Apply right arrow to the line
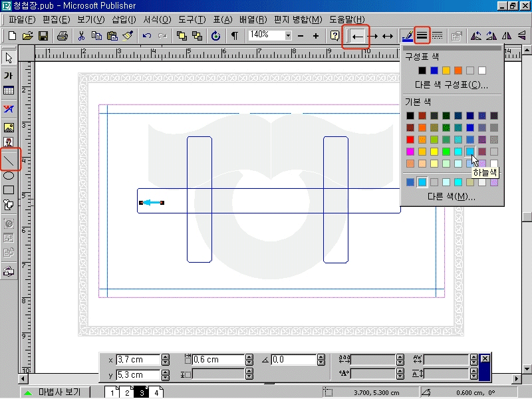 coord(372,36)
